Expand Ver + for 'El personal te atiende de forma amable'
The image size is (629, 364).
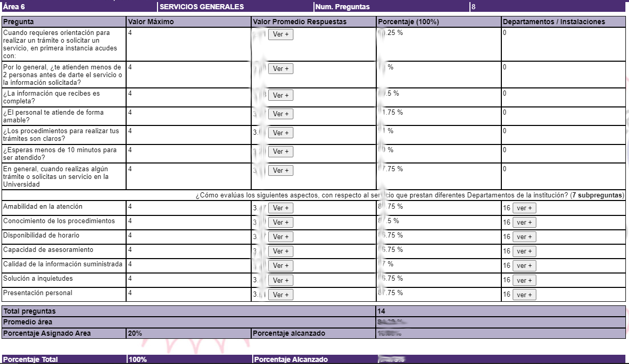click(x=281, y=114)
